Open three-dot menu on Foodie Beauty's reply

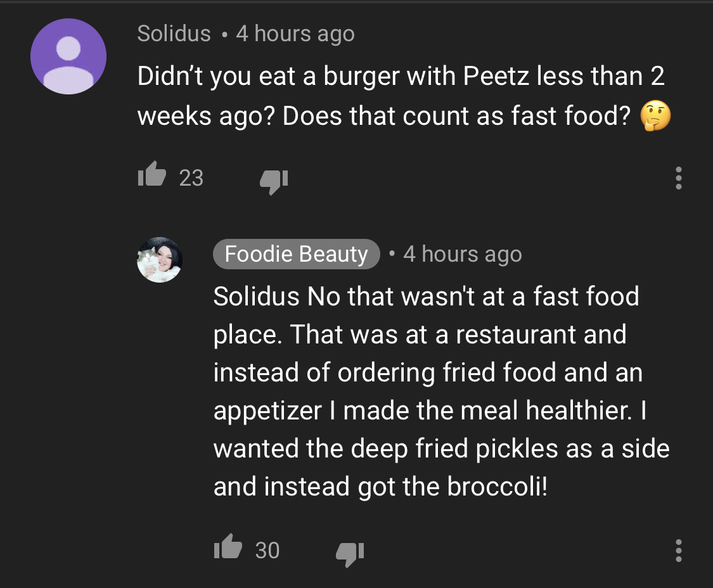[678, 550]
